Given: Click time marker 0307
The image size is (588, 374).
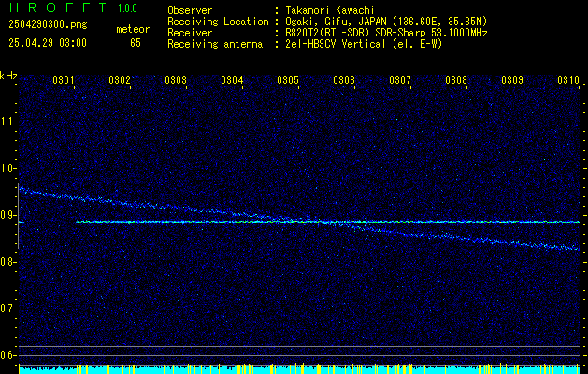Looking at the screenshot, I should tap(400, 79).
